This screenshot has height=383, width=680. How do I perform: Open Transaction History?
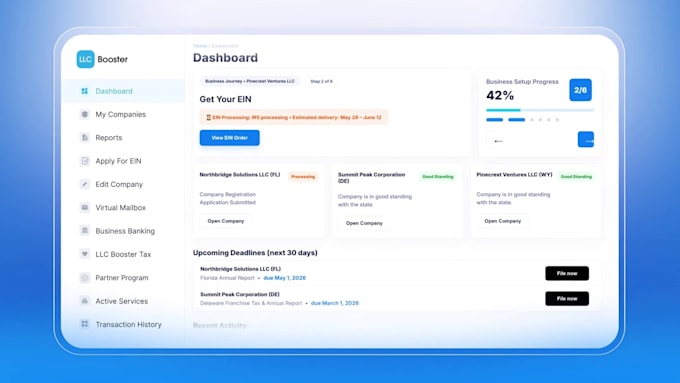[x=128, y=324]
